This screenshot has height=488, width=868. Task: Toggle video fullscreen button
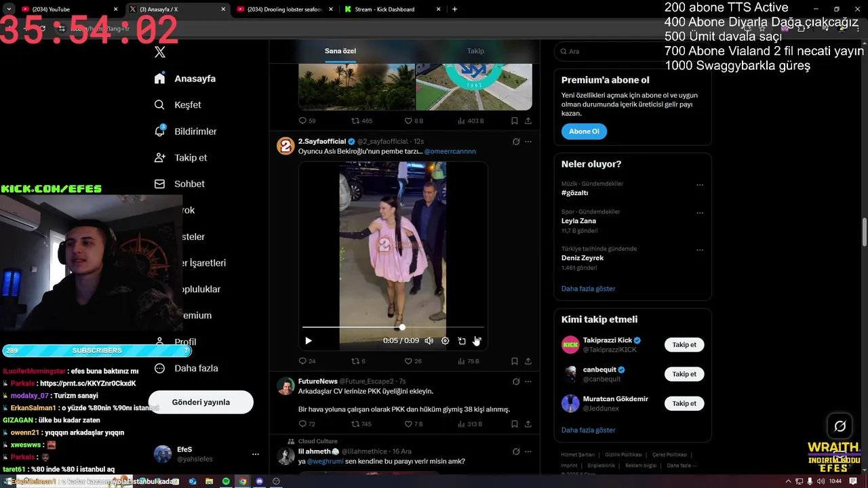[x=477, y=341]
